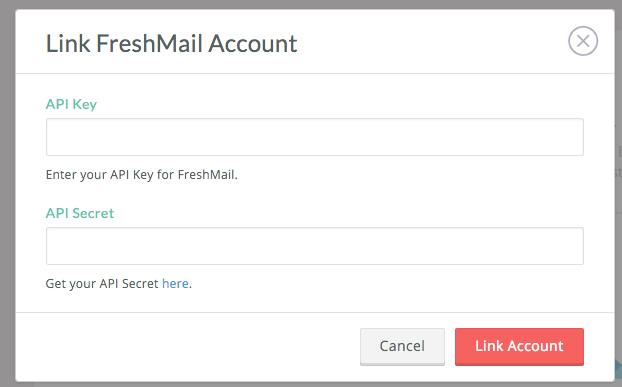Click the circled X icon in header
The width and height of the screenshot is (622, 387).
[583, 41]
